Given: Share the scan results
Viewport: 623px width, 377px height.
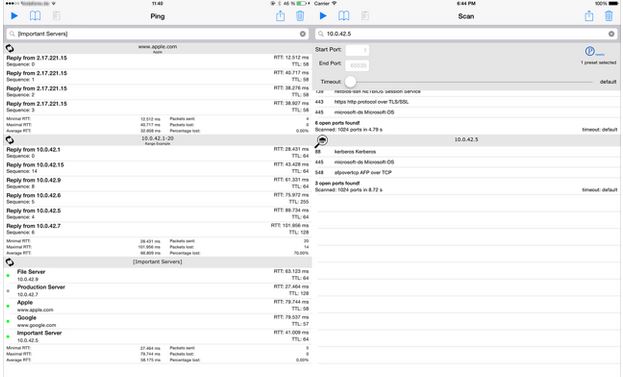Looking at the screenshot, I should [x=589, y=16].
